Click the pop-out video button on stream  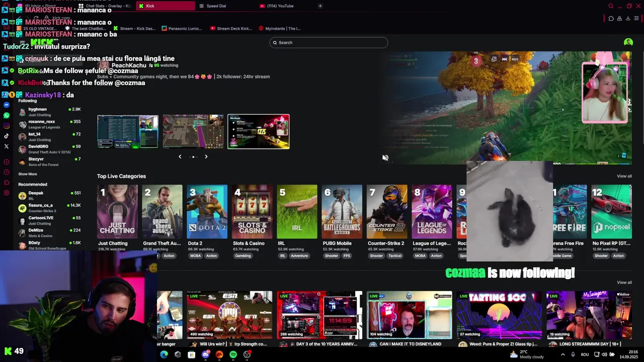click(x=494, y=59)
